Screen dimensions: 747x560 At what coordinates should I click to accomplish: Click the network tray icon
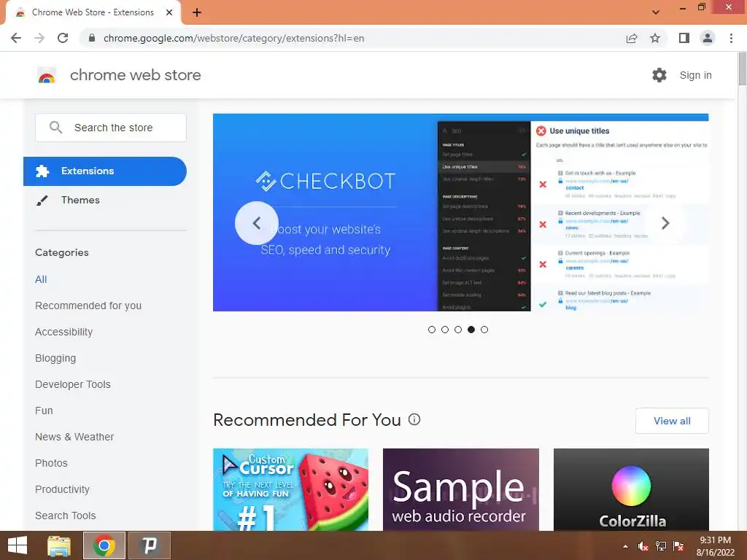(x=661, y=546)
